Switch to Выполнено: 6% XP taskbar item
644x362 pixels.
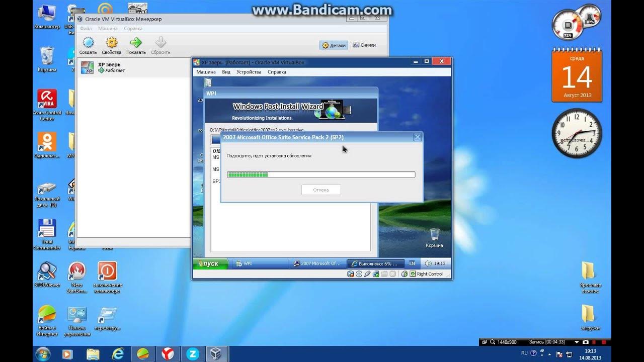(375, 263)
